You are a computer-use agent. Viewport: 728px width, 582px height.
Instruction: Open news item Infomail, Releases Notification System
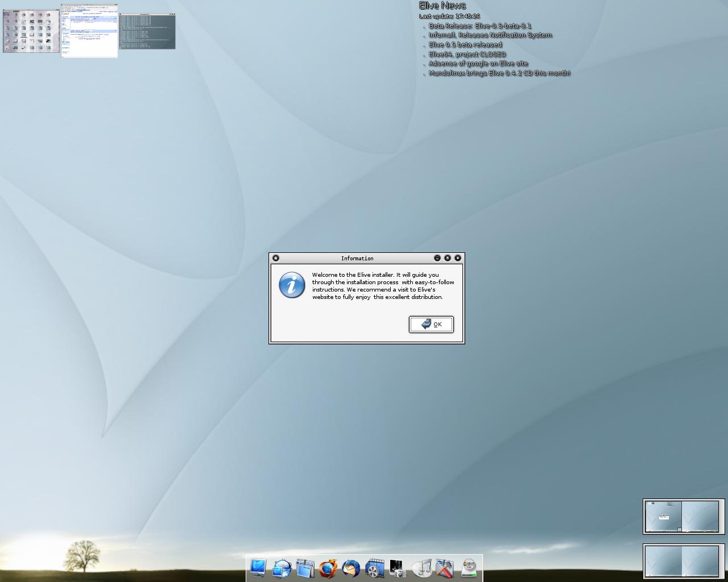[x=490, y=35]
